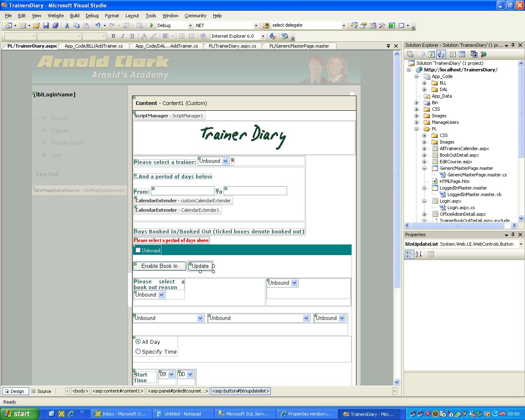525x420 pixels.
Task: Toggle Nest Related Files in Solution Explorer
Action: pos(441,54)
